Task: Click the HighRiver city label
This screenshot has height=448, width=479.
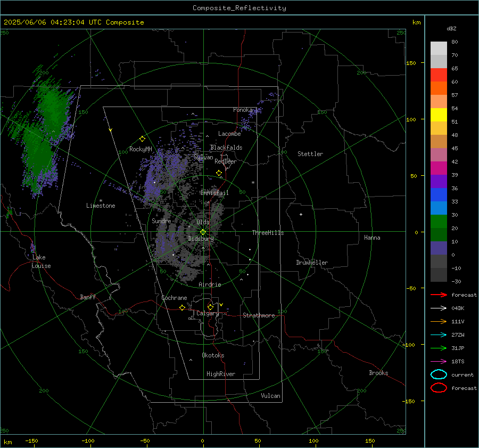Action: click(x=221, y=374)
